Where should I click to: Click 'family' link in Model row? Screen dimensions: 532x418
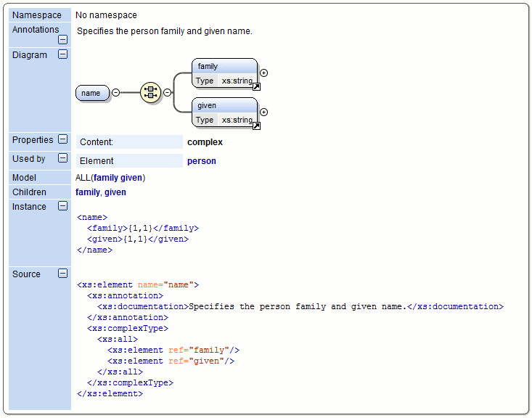[x=106, y=178]
